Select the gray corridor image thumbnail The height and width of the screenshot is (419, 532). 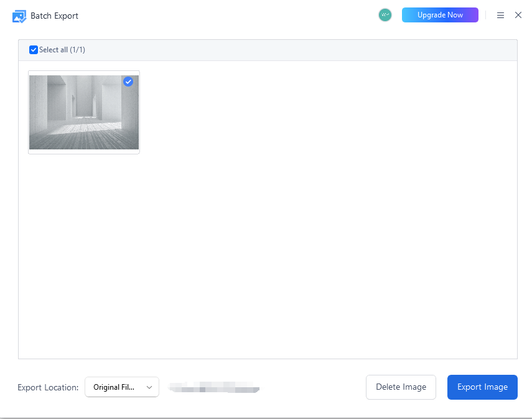[84, 113]
